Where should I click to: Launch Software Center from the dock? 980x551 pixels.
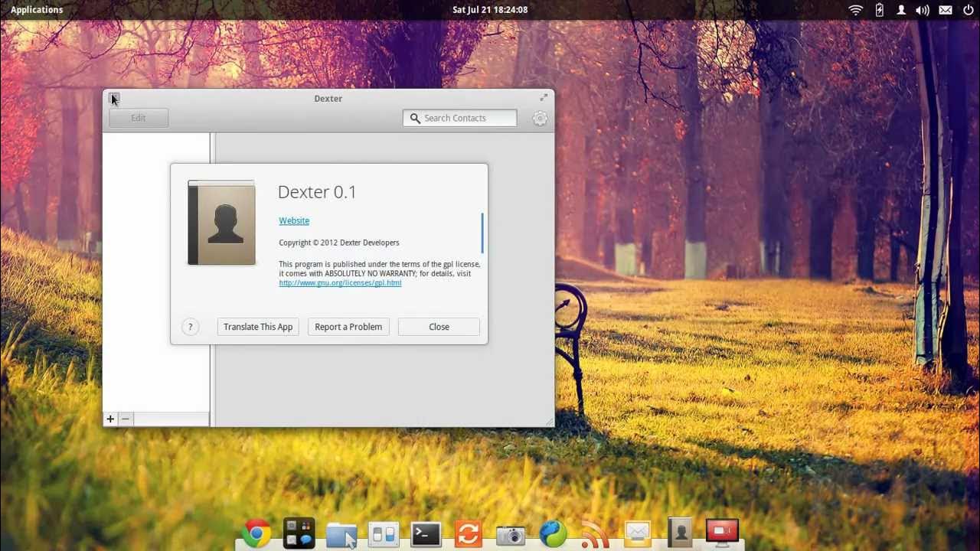(x=299, y=533)
